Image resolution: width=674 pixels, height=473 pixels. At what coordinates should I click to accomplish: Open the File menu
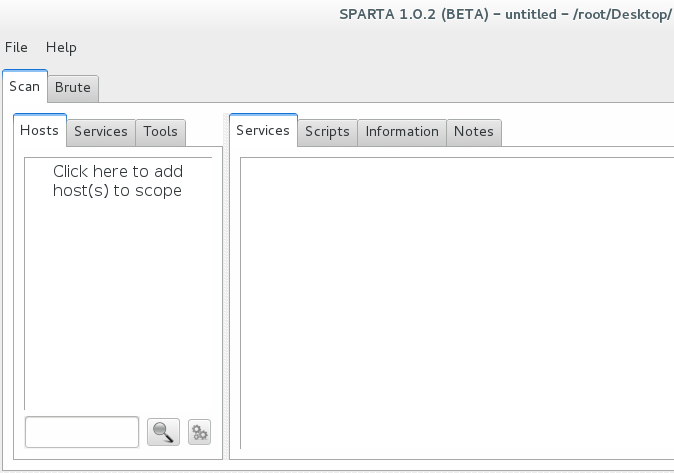pos(16,47)
